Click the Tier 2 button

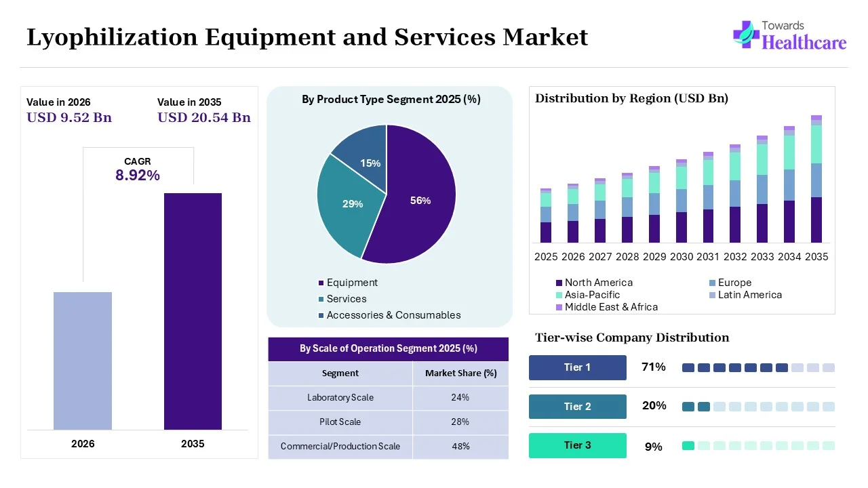[578, 407]
